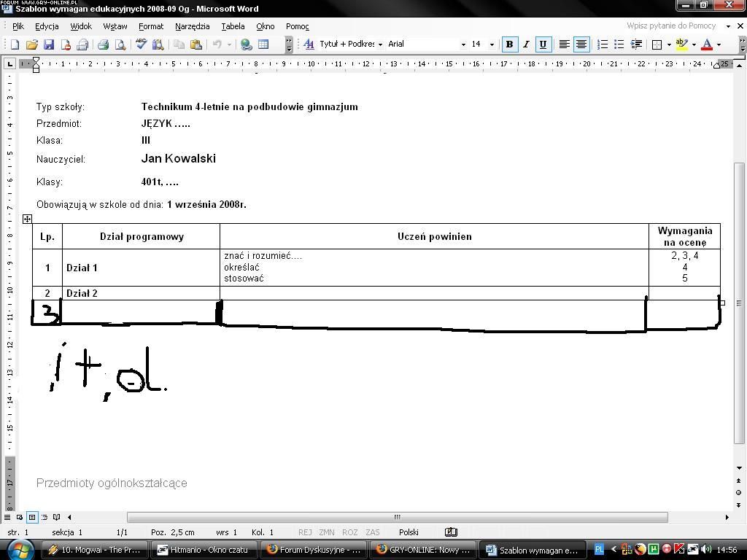Image resolution: width=747 pixels, height=560 pixels.
Task: Switch to Normal view
Action: (7, 517)
